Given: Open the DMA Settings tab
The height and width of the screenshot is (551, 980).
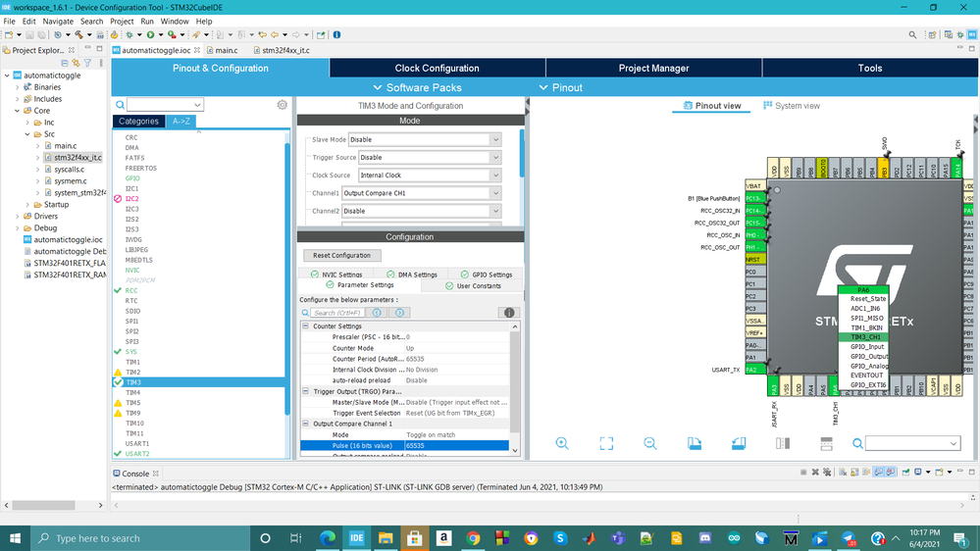Looking at the screenshot, I should (411, 275).
